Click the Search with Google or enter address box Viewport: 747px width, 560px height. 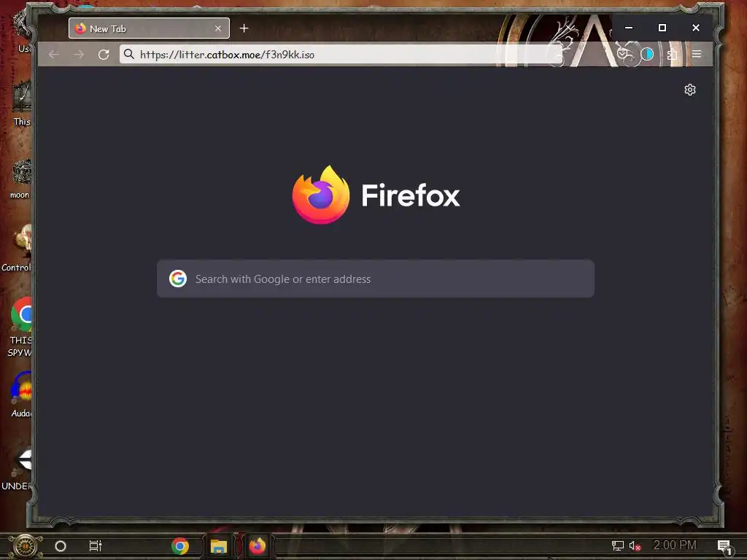(x=376, y=279)
